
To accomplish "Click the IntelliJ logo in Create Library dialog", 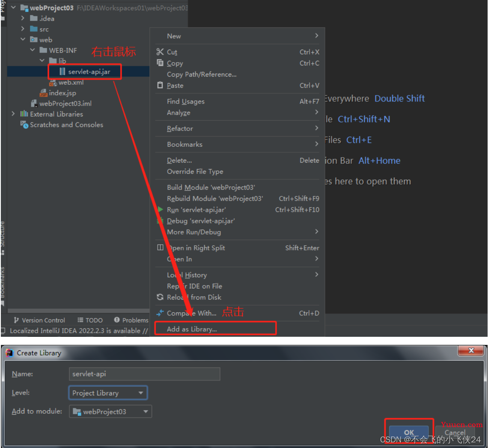I will pos(9,353).
